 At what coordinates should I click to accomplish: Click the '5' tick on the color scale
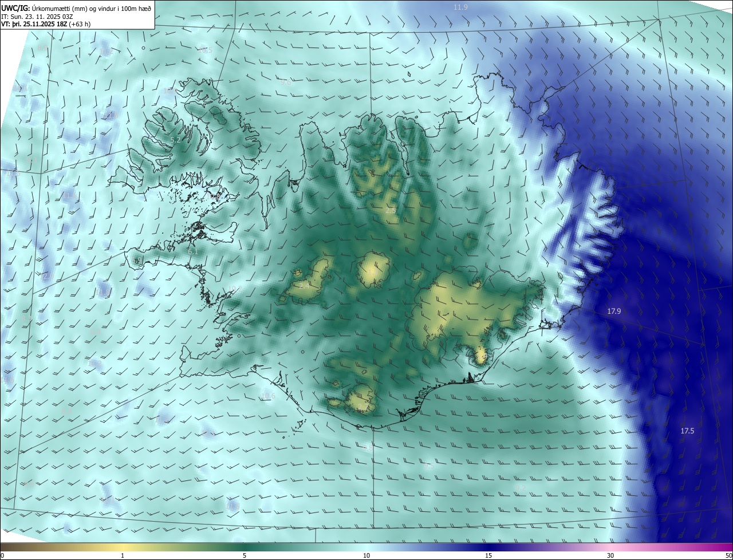point(245,555)
